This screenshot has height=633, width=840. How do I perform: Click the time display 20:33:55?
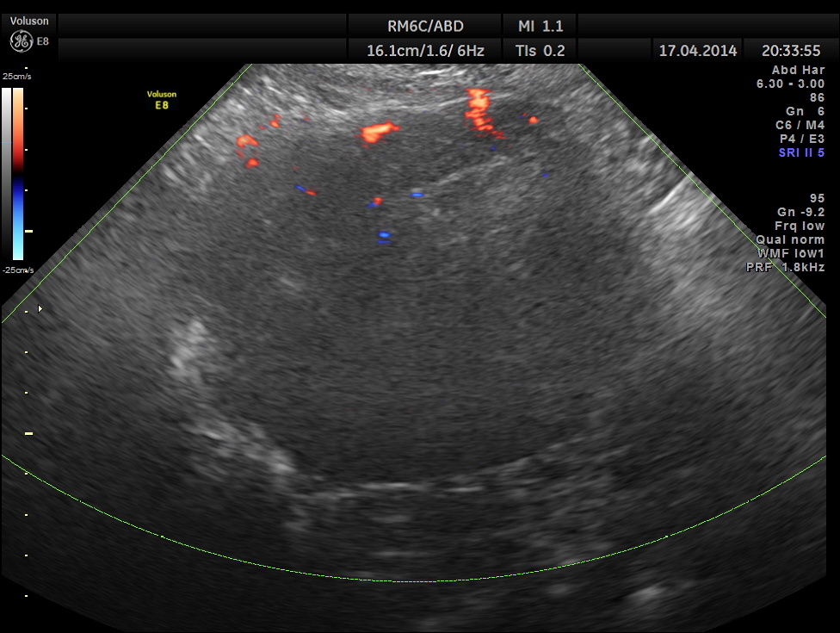point(791,51)
